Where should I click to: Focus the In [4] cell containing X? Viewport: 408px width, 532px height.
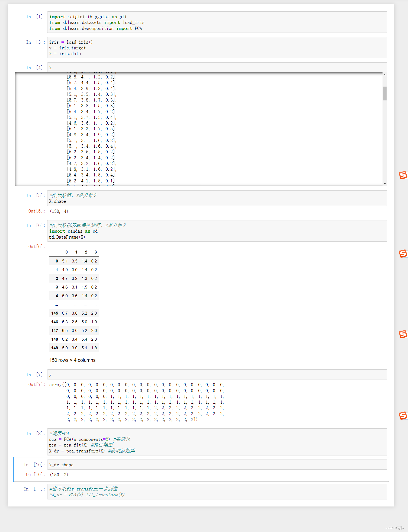coord(217,68)
